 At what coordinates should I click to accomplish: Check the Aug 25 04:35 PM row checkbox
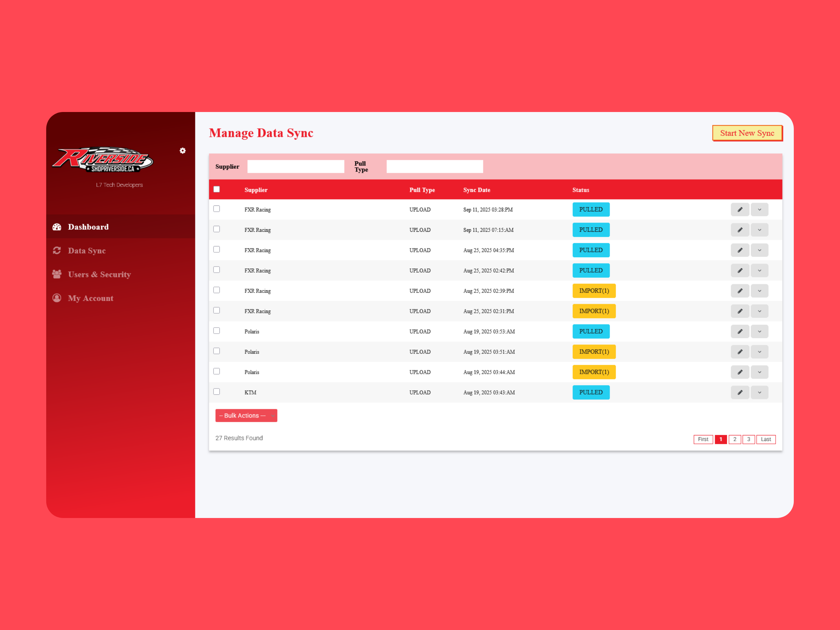pos(216,250)
